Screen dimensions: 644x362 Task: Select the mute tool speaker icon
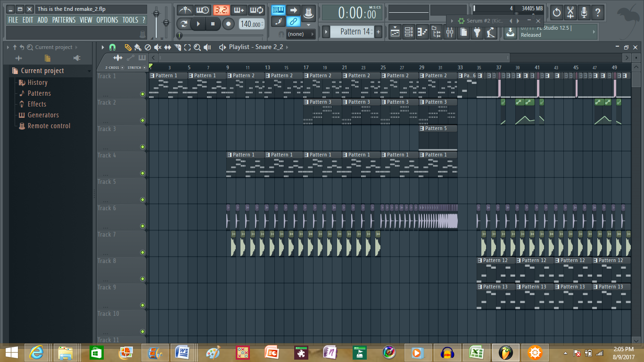[x=157, y=47]
